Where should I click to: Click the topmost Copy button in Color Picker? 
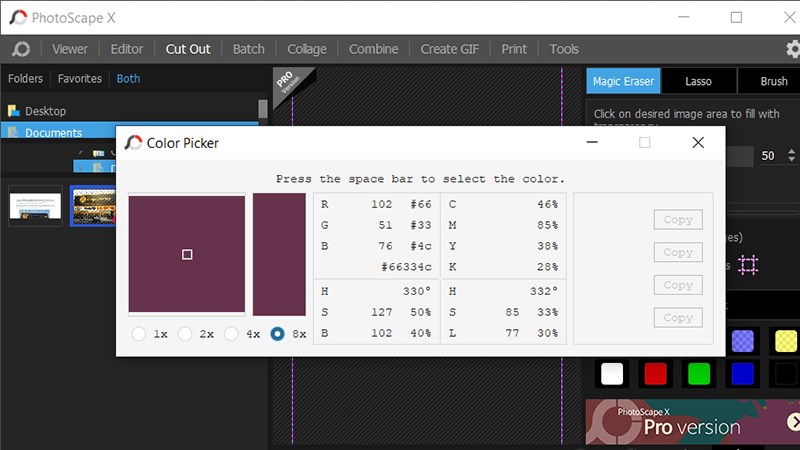click(x=678, y=220)
